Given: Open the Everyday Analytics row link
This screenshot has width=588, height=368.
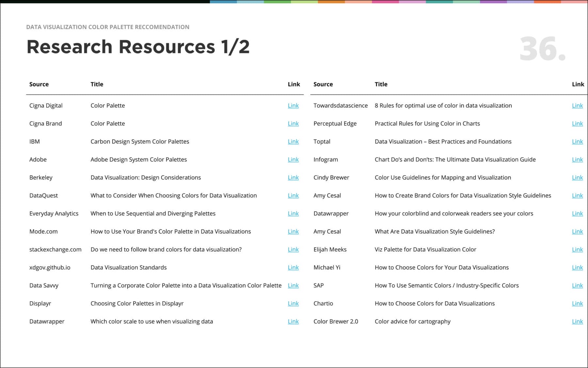Looking at the screenshot, I should (x=293, y=214).
